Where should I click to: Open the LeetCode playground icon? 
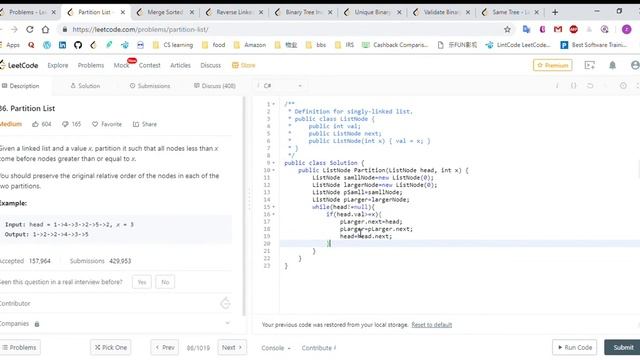click(x=589, y=65)
